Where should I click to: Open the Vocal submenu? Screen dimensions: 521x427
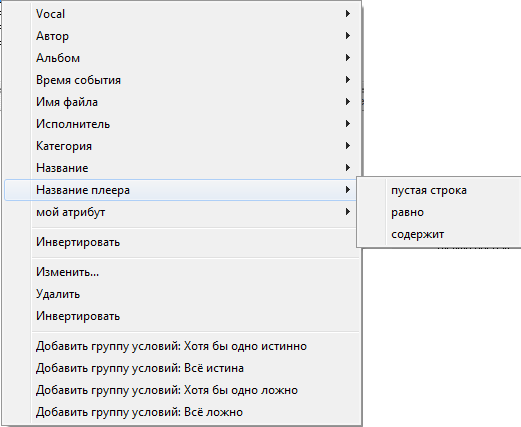182,14
